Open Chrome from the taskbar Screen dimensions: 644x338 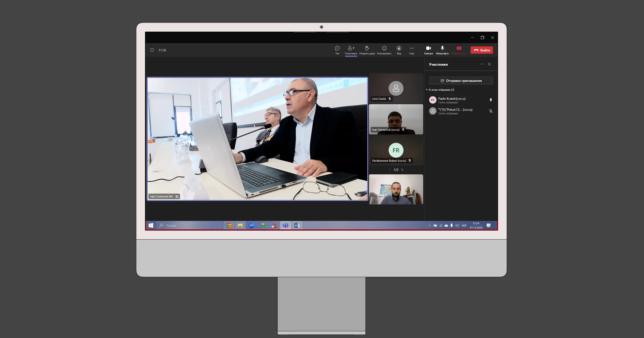pyautogui.click(x=229, y=226)
